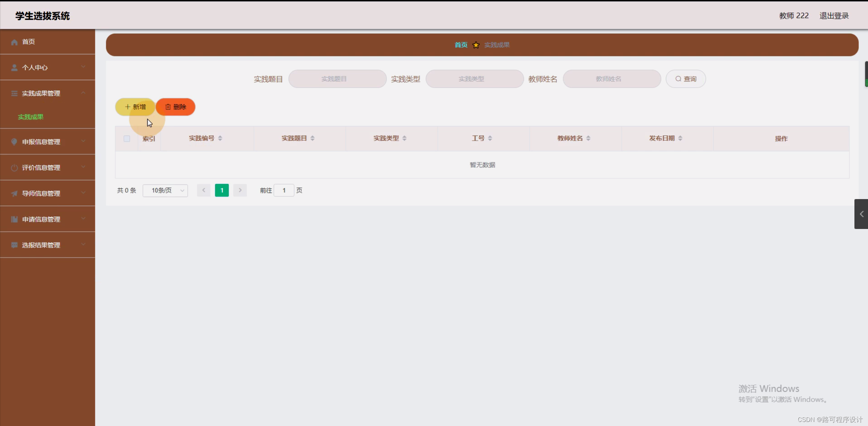Image resolution: width=868 pixels, height=426 pixels.
Task: Click the star icon in the breadcrumb bar
Action: pyautogui.click(x=475, y=45)
